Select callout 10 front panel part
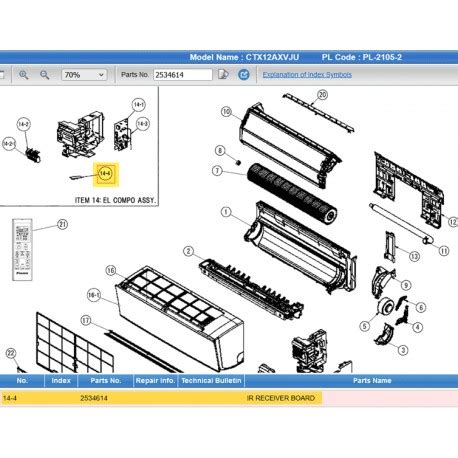458x458 pixels. point(226,112)
